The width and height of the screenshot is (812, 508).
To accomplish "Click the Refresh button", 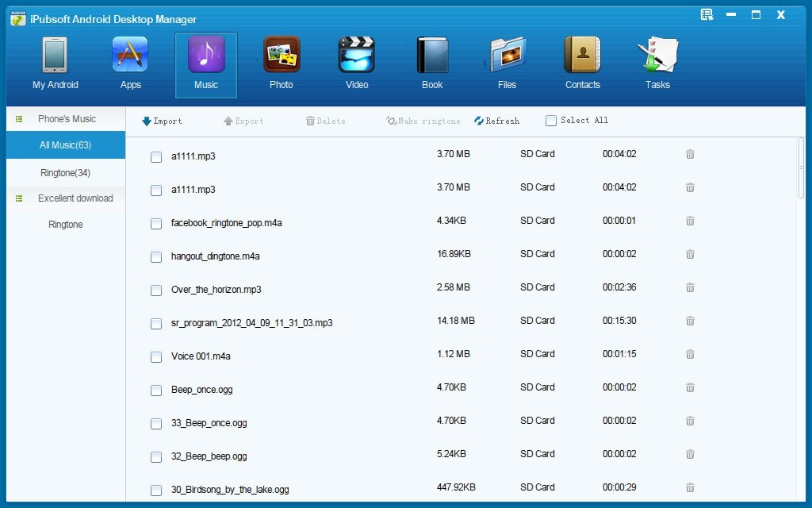I will click(x=497, y=120).
